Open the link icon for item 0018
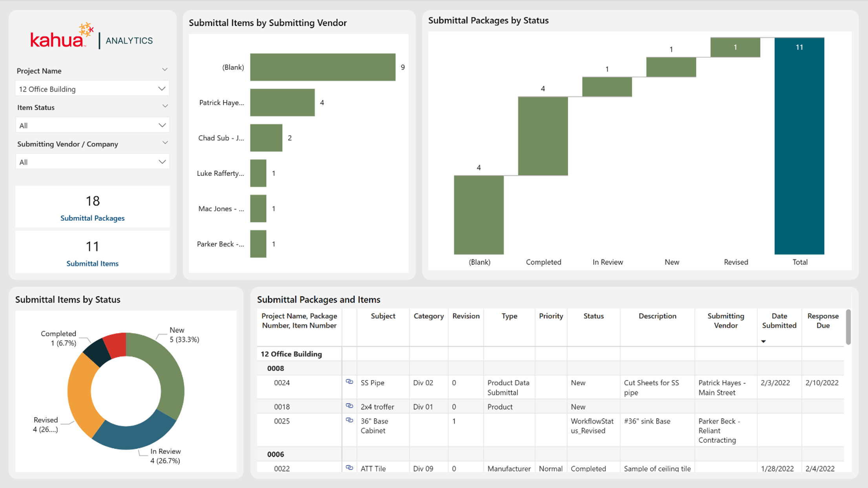The height and width of the screenshot is (488, 868). pyautogui.click(x=349, y=406)
